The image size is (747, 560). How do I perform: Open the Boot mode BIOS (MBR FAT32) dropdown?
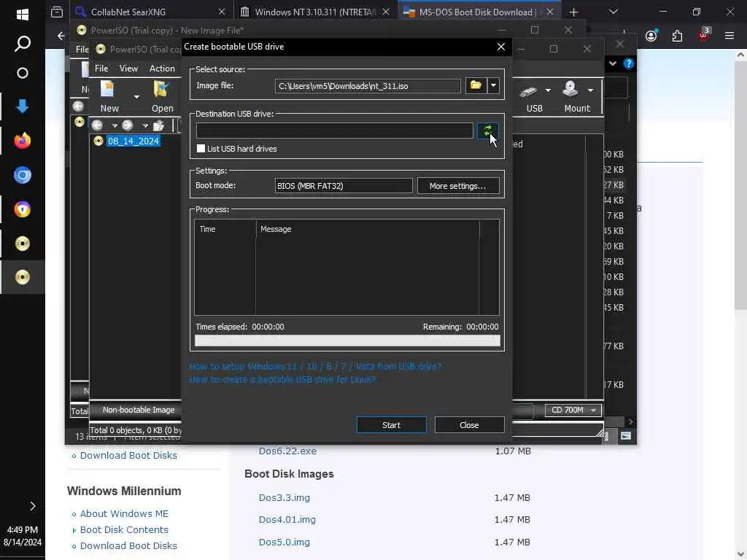[x=344, y=186]
